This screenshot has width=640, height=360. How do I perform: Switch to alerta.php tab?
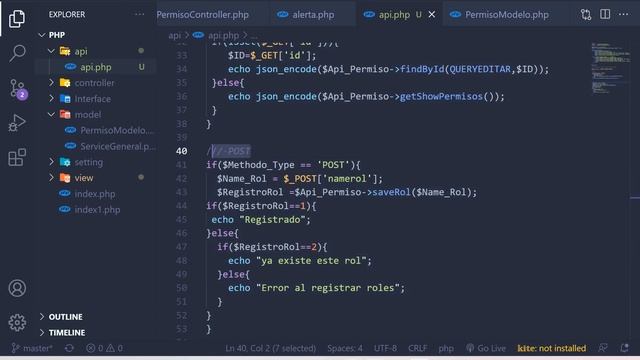pyautogui.click(x=313, y=15)
